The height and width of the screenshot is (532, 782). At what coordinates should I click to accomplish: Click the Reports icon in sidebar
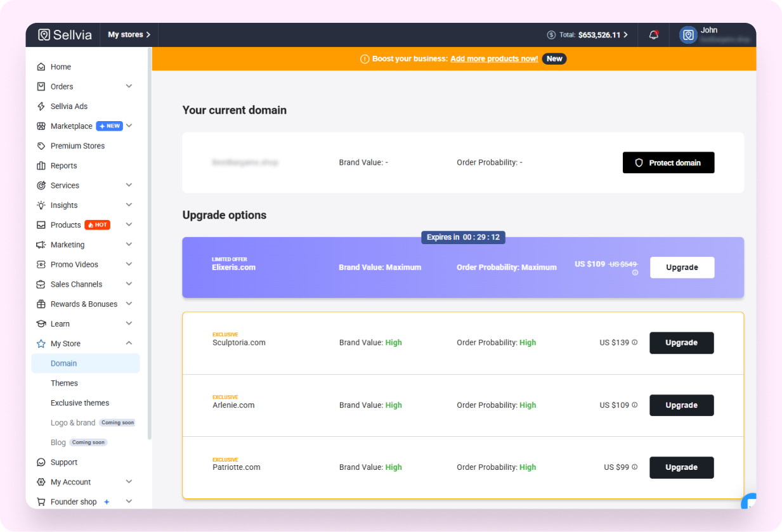point(41,165)
